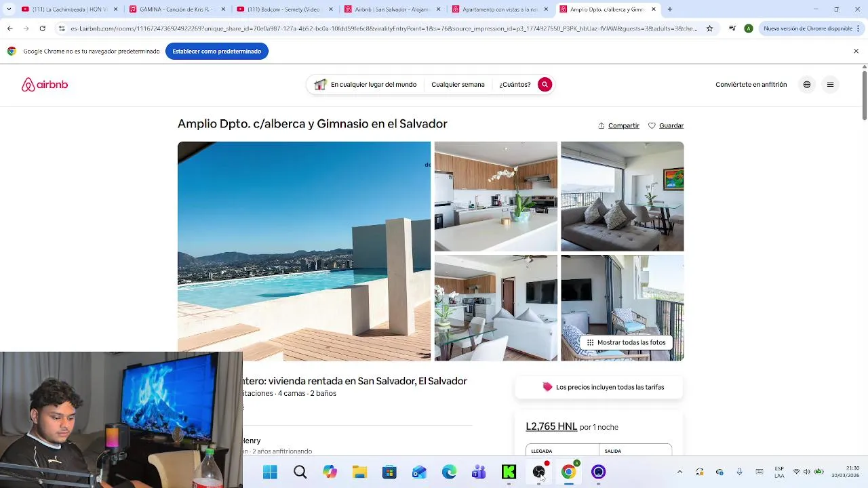Open Microsoft Store from taskbar
This screenshot has width=868, height=488.
(x=389, y=472)
